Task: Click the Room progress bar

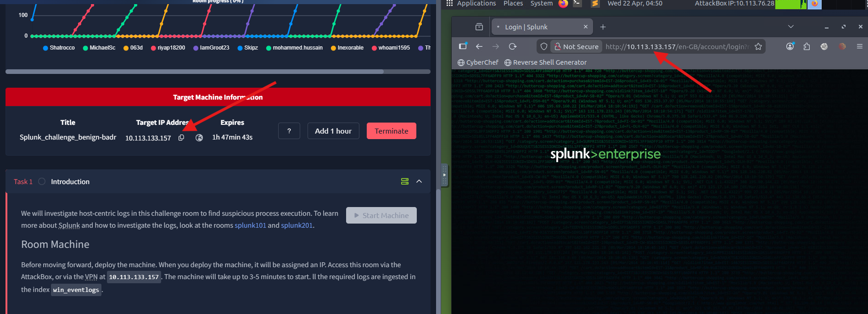Action: point(218,2)
